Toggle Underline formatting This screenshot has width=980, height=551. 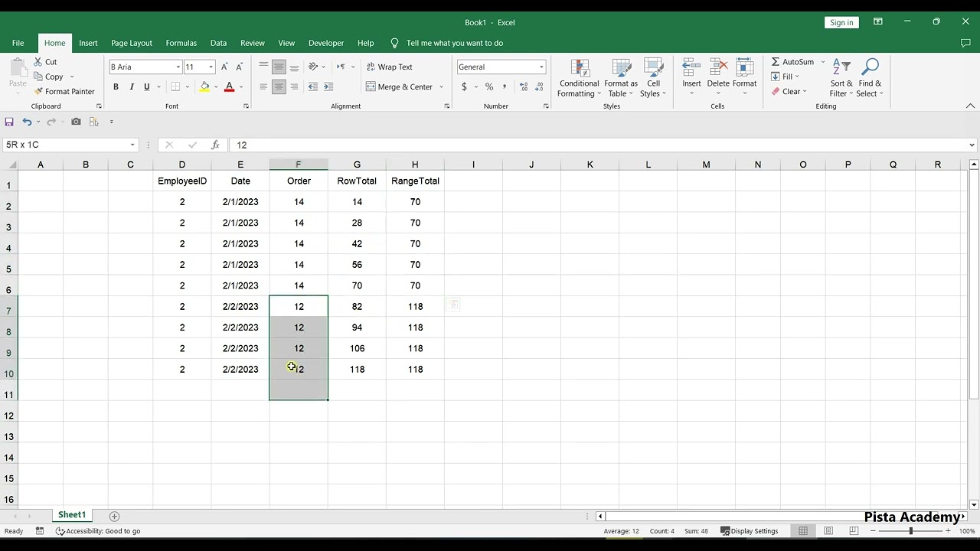[x=147, y=86]
